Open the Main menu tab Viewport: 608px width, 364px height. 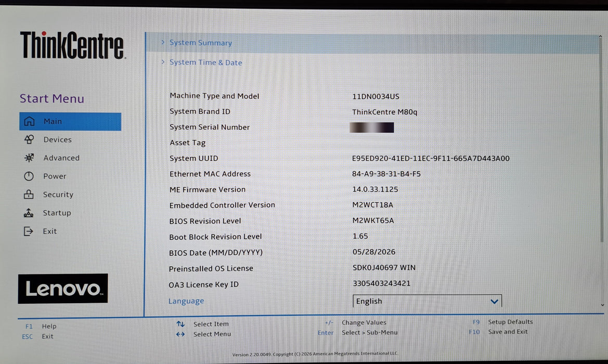[70, 121]
